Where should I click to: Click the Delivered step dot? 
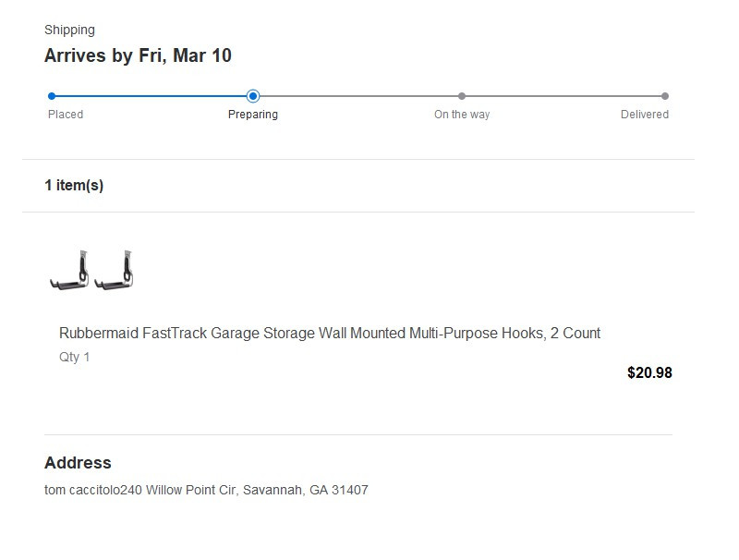tap(665, 96)
